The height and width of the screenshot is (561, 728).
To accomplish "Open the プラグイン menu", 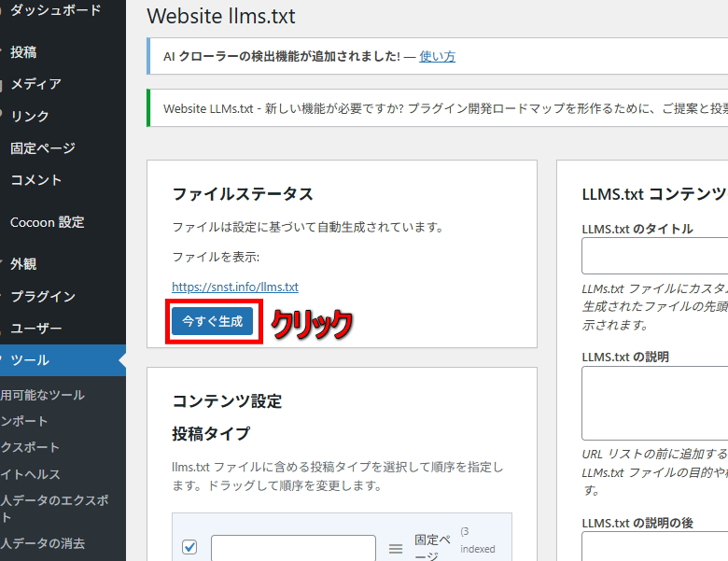I will point(42,296).
